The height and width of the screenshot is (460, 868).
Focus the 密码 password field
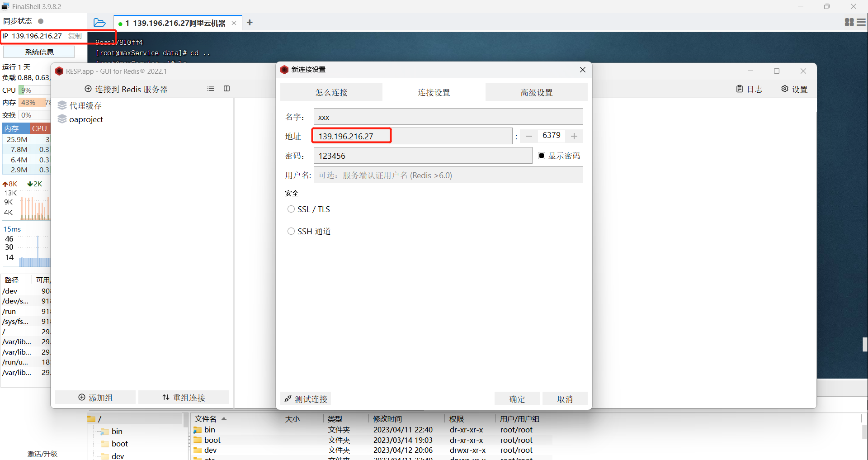423,156
